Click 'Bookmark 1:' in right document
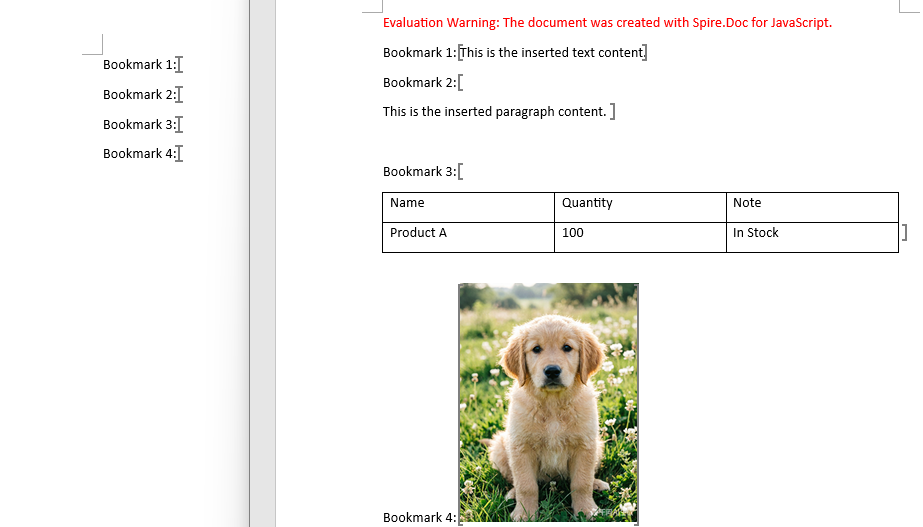The image size is (923, 527). click(420, 53)
